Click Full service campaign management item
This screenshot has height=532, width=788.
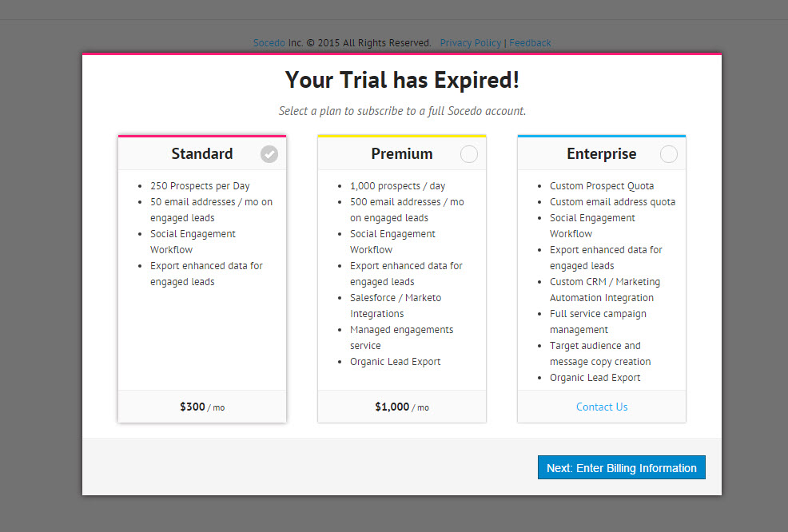[x=598, y=321]
